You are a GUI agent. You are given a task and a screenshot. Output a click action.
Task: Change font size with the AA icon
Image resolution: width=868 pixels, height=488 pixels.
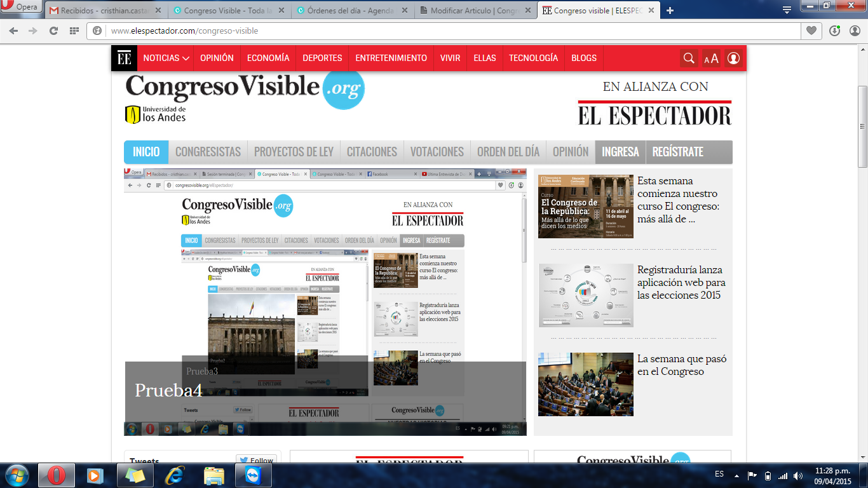(711, 58)
